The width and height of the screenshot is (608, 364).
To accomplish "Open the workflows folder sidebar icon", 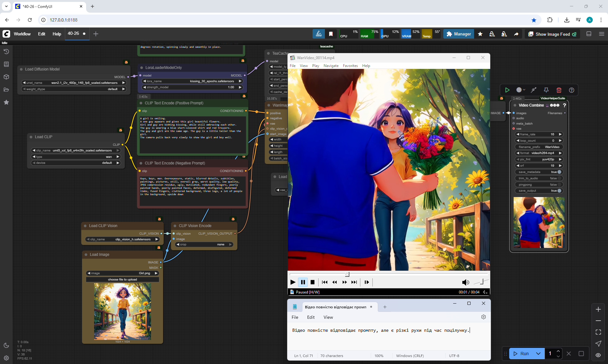I will click(6, 89).
